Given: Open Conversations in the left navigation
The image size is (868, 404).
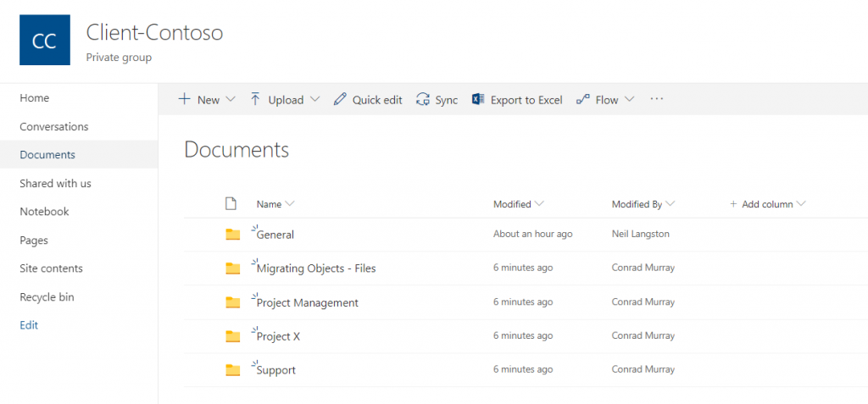Looking at the screenshot, I should (79, 127).
